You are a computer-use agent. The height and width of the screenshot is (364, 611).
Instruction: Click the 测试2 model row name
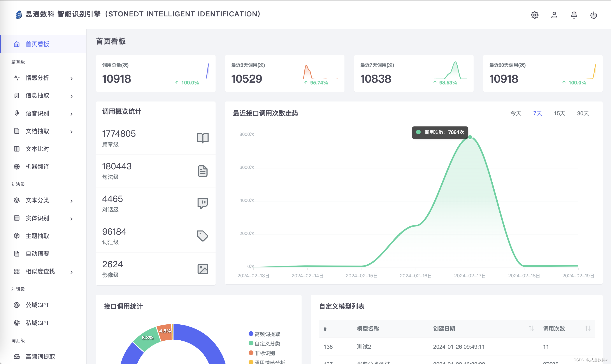click(364, 347)
